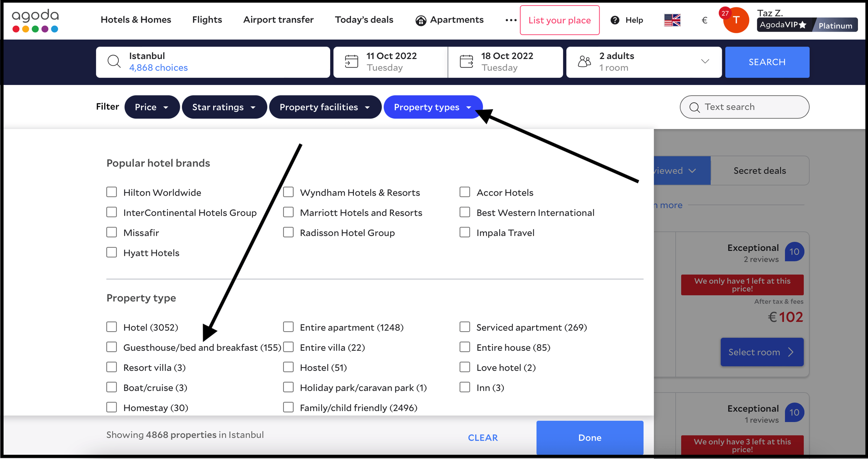Click the Help question mark icon
The width and height of the screenshot is (868, 459).
point(615,20)
